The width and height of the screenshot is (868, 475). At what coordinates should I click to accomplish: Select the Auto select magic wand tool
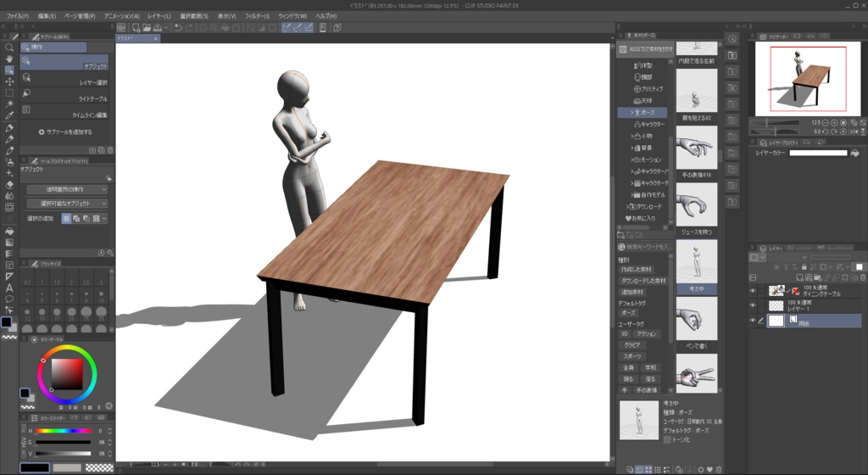tap(9, 104)
